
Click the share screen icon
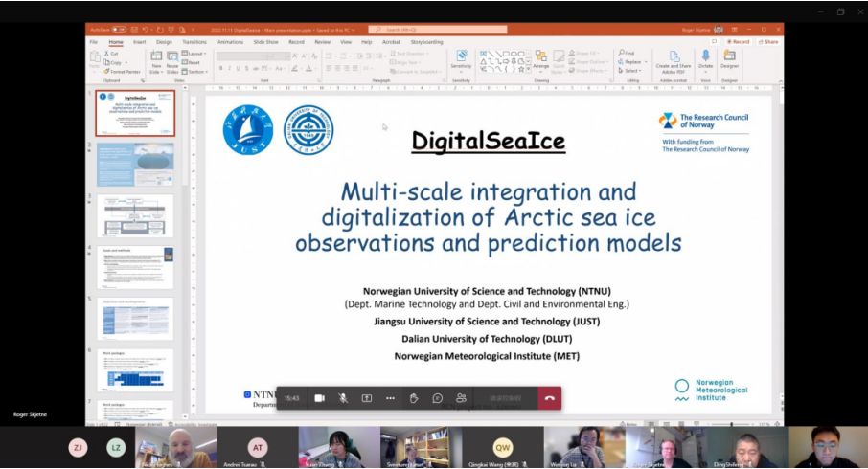(366, 398)
